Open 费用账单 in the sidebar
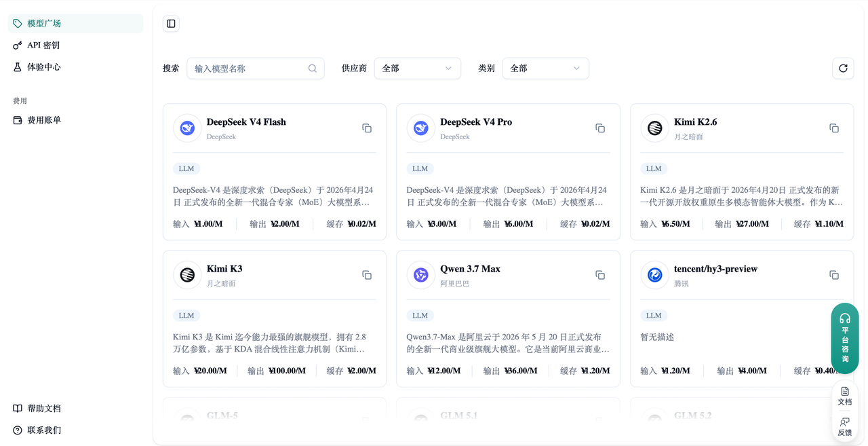Image resolution: width=868 pixels, height=446 pixels. (x=75, y=120)
